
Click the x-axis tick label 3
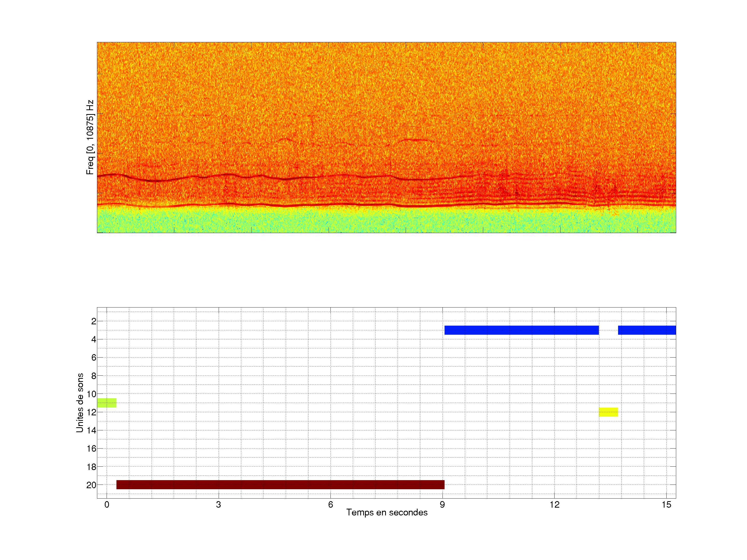pos(218,505)
